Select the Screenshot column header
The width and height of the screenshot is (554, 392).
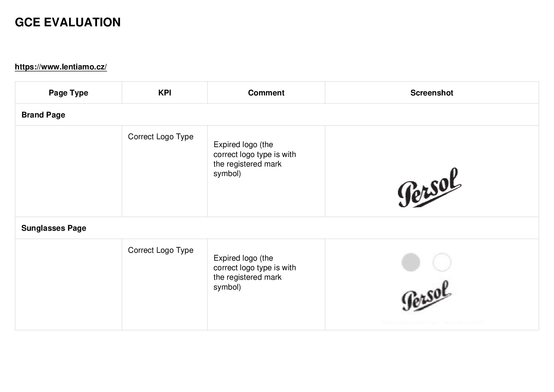pyautogui.click(x=432, y=93)
